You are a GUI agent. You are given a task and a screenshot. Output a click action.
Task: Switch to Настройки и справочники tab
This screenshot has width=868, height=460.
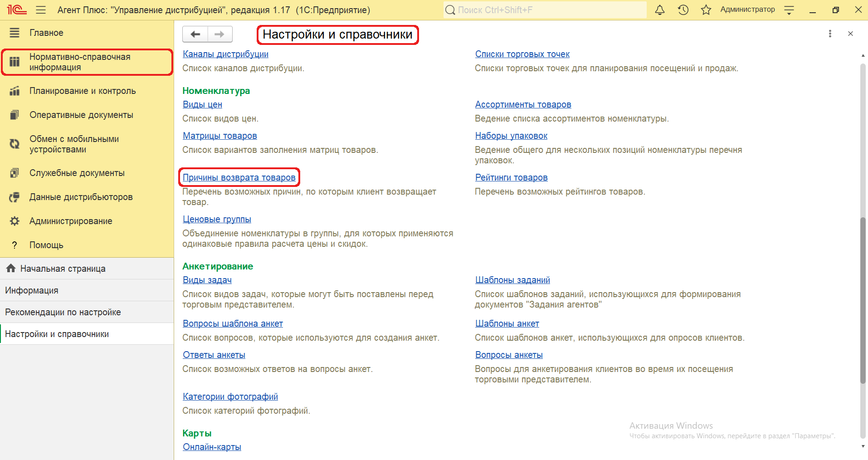click(x=87, y=334)
